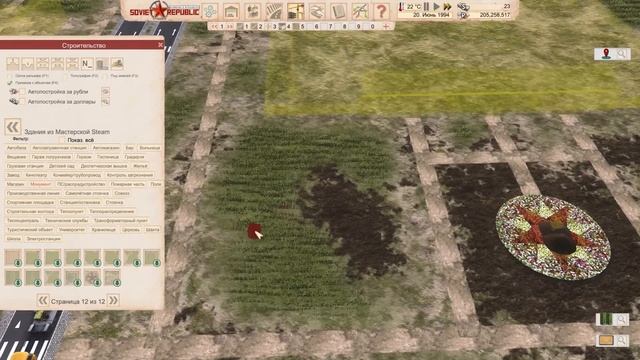Filter by Завод category
The height and width of the screenshot is (360, 640).
coord(13,175)
